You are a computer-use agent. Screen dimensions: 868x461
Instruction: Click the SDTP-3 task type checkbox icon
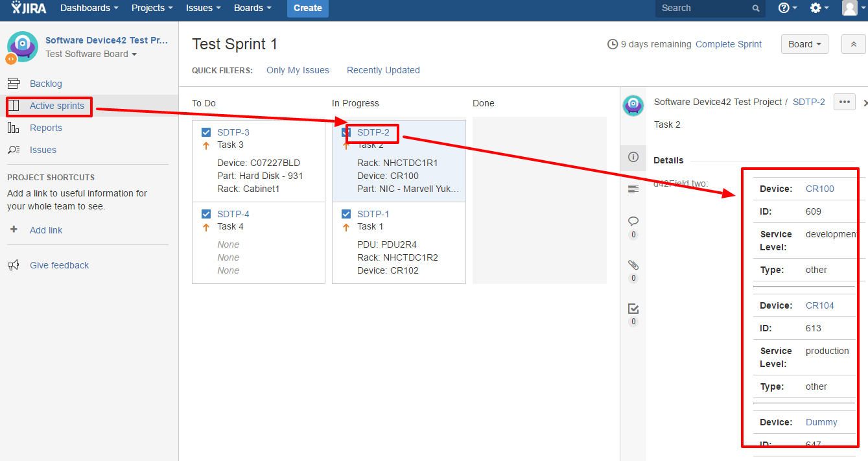[x=206, y=132]
